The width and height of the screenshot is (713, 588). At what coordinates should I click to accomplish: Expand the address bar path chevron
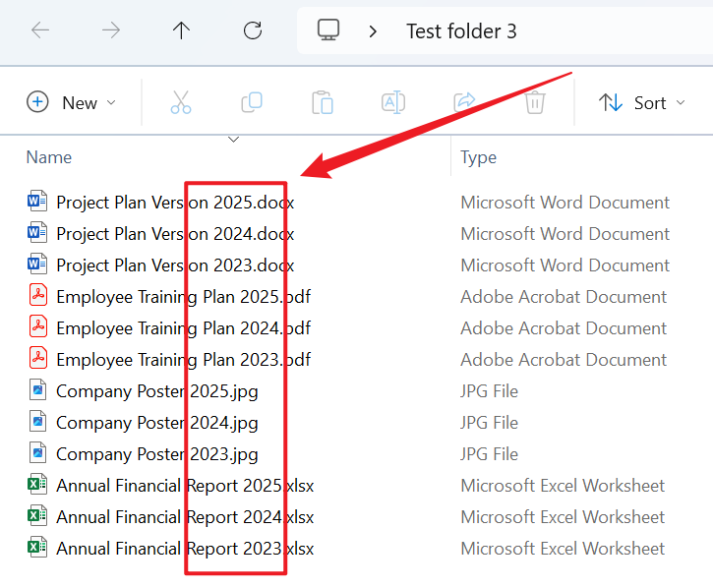373,31
